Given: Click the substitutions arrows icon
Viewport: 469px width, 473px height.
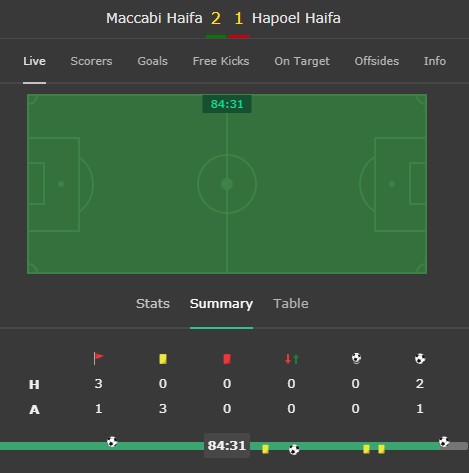Looking at the screenshot, I should [x=292, y=359].
